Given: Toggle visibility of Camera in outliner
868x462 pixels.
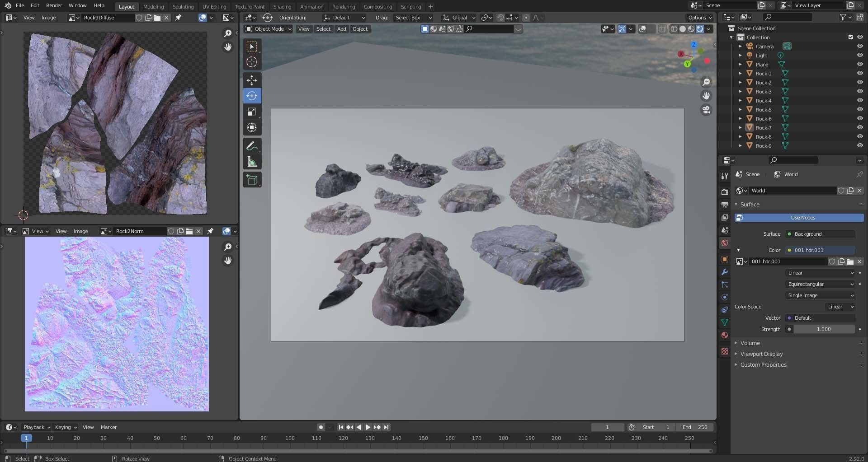Looking at the screenshot, I should click(860, 46).
